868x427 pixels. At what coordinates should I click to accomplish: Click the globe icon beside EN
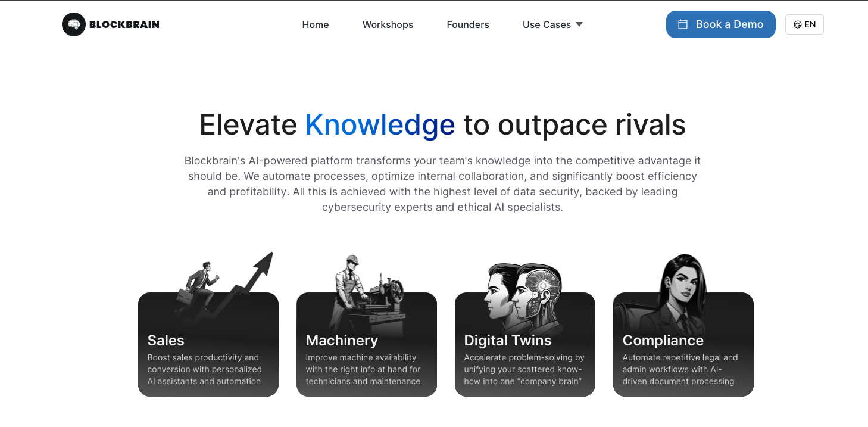797,24
